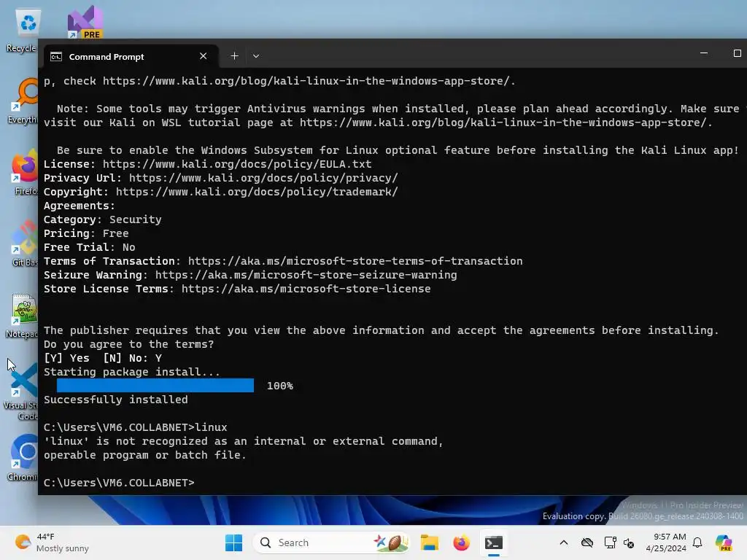
Task: Open Firefox from the taskbar
Action: pos(461,542)
